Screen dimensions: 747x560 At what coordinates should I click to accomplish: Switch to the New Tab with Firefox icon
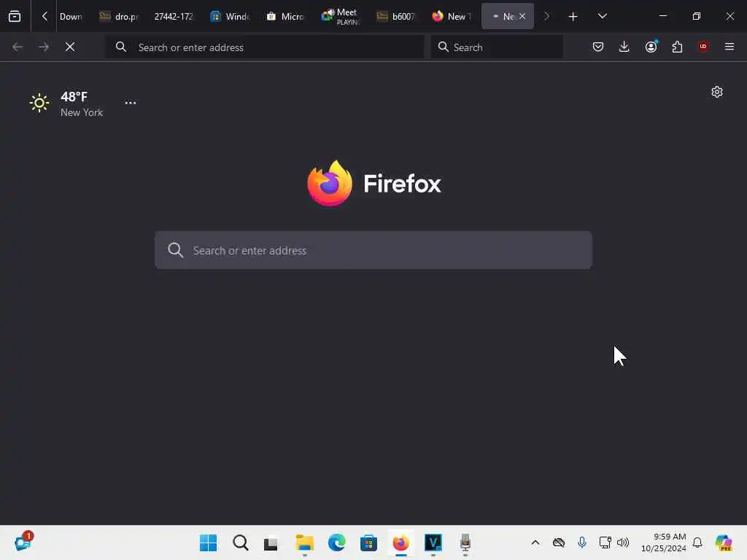point(451,16)
